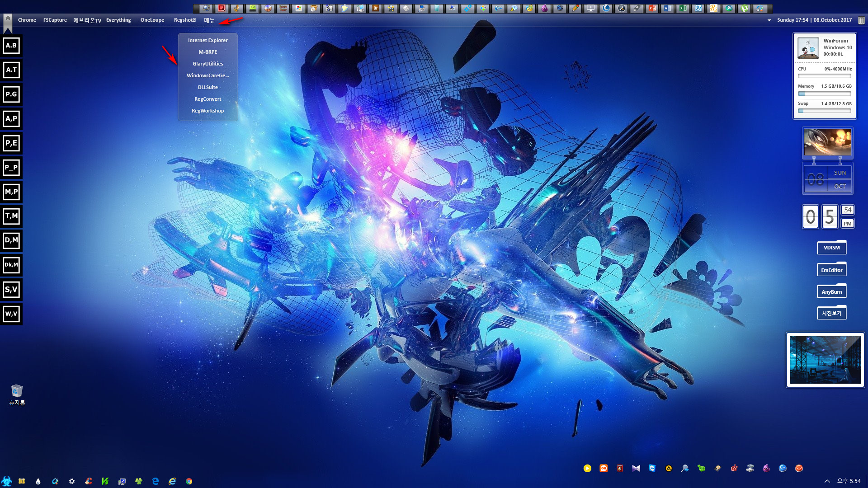The height and width of the screenshot is (488, 868).
Task: Click the biohazard Start button
Action: [x=6, y=481]
